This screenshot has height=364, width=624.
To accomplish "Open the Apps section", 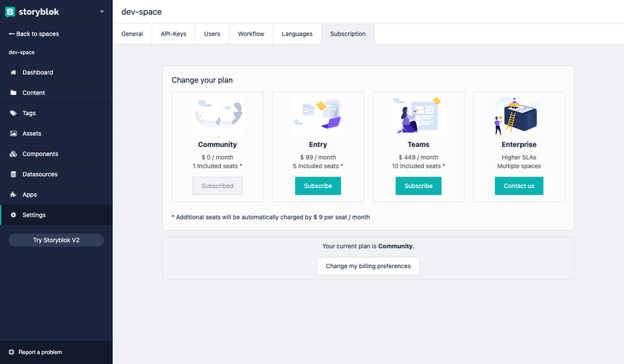I will point(56,195).
